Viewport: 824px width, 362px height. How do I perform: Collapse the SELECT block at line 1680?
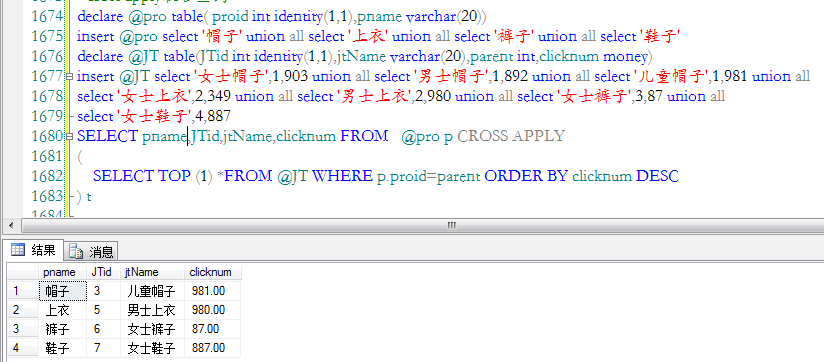coord(70,137)
